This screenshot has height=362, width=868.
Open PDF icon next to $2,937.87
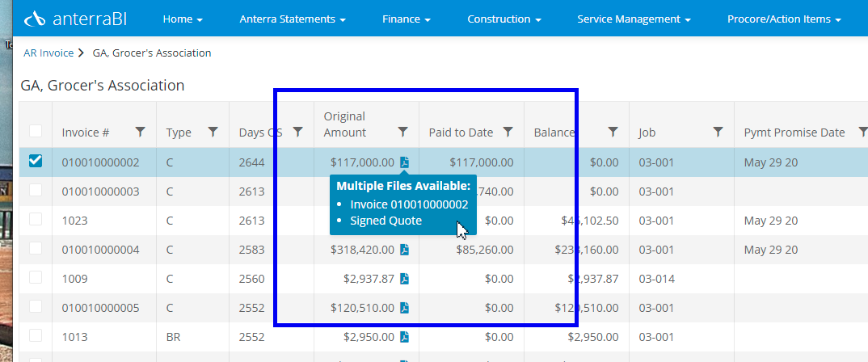click(405, 279)
